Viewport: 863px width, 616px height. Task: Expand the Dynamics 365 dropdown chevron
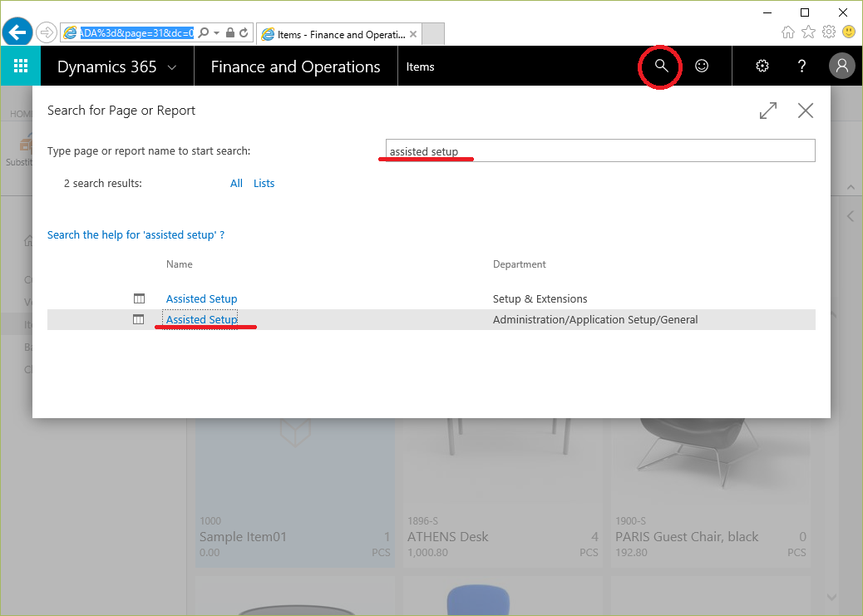click(172, 67)
